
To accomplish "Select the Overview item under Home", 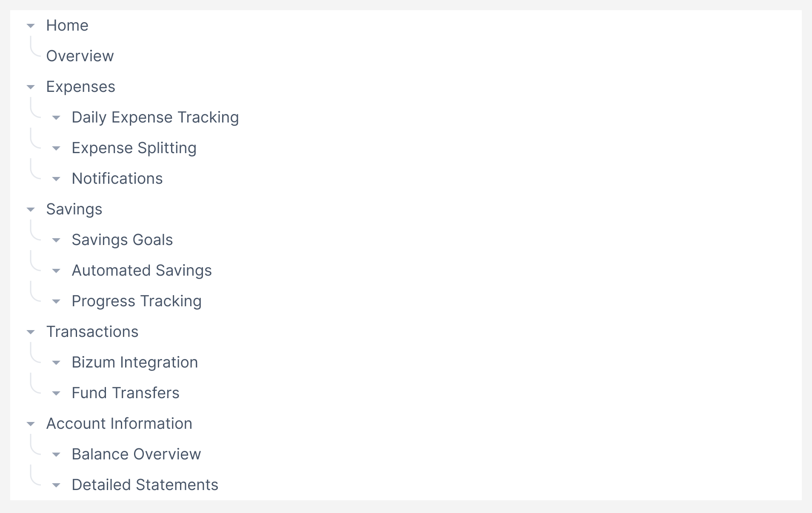I will tap(80, 56).
